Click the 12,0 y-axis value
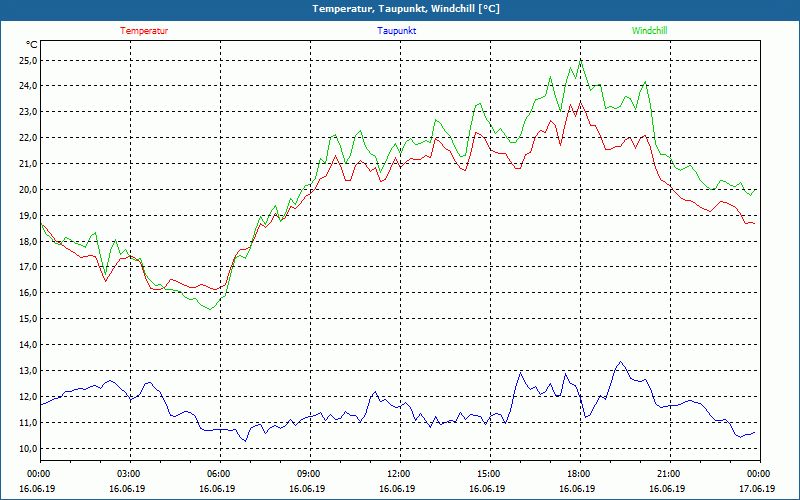The width and height of the screenshot is (800, 500). [29, 397]
